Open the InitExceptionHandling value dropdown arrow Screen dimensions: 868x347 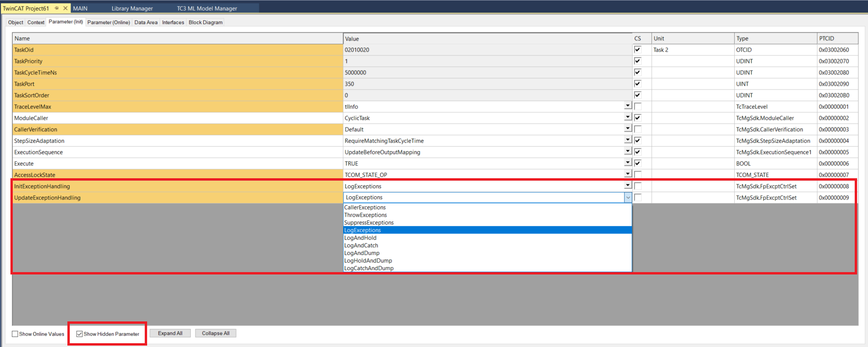(628, 185)
